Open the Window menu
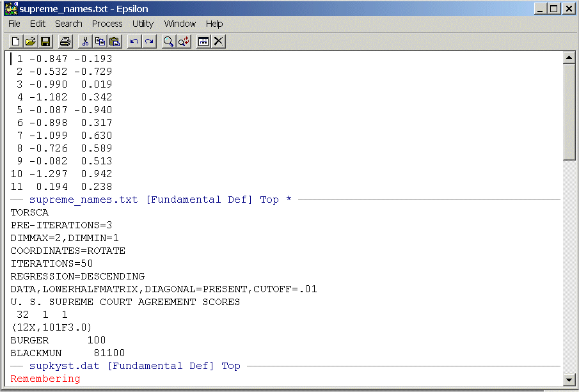The width and height of the screenshot is (579, 392). pyautogui.click(x=180, y=24)
